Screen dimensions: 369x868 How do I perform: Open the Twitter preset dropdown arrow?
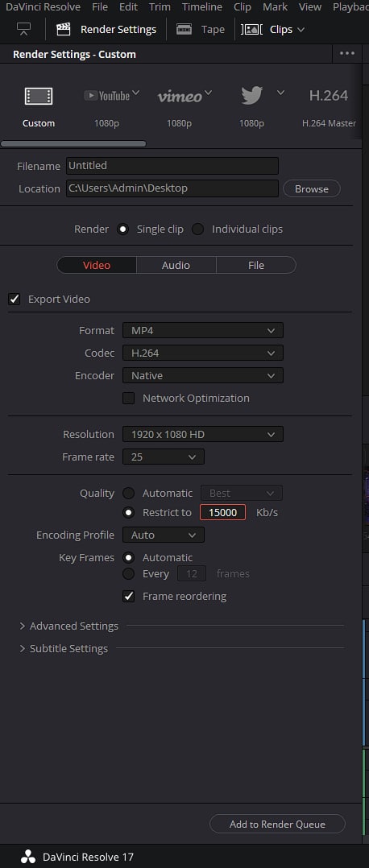280,92
